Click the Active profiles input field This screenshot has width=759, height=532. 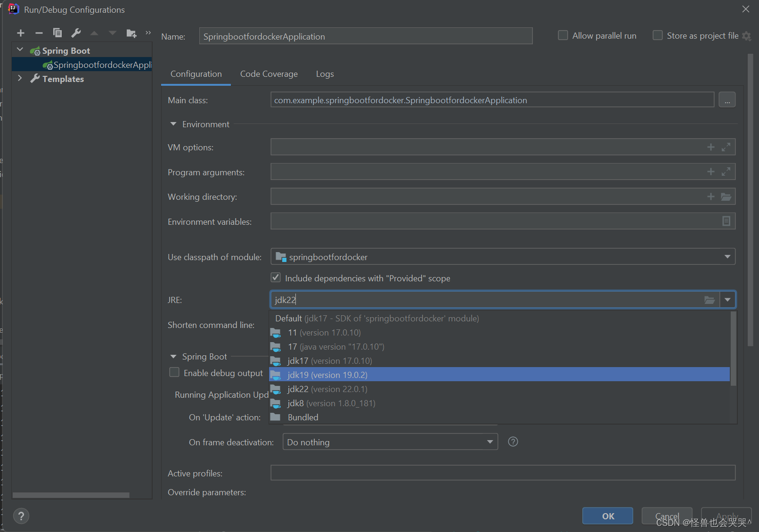click(x=503, y=473)
